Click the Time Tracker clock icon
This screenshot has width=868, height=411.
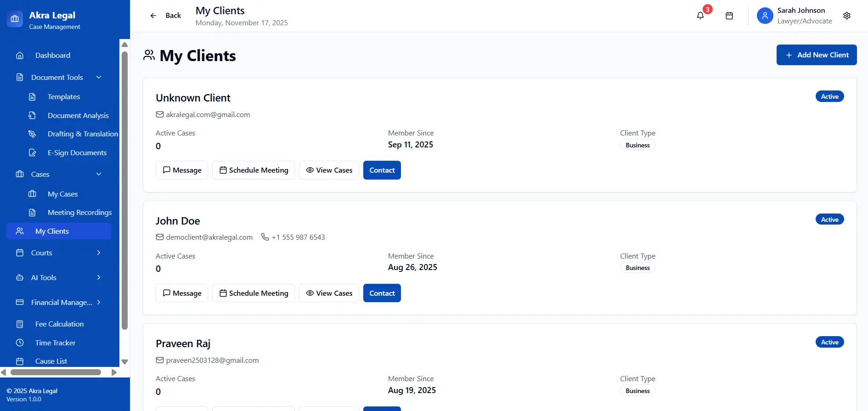click(x=20, y=343)
